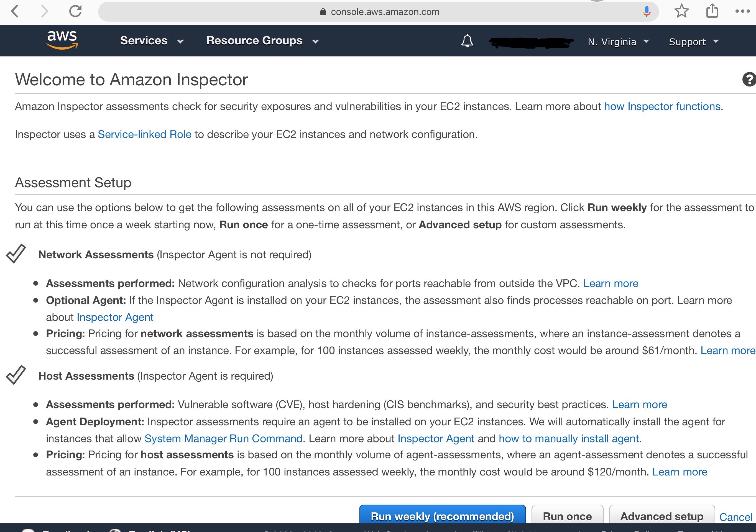Open the browser share options
Viewport: 756px width, 532px height.
pos(712,11)
